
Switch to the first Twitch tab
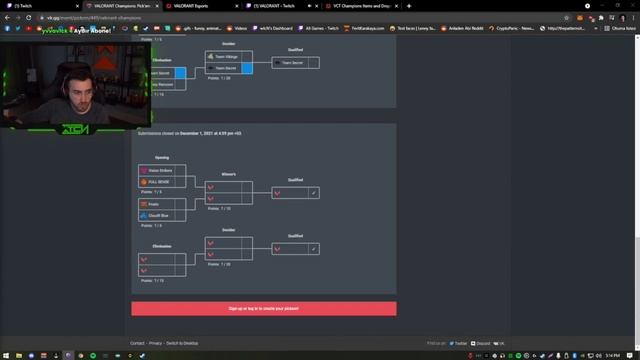pyautogui.click(x=41, y=6)
